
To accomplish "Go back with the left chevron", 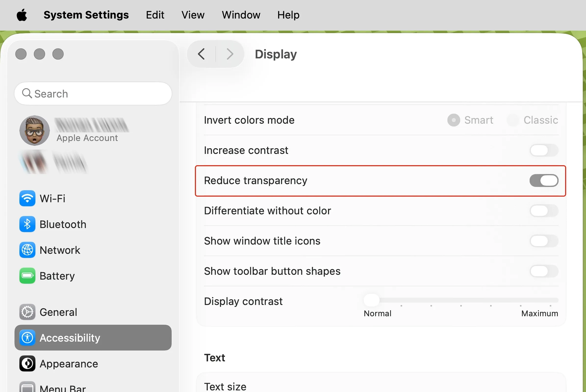I will tap(202, 54).
